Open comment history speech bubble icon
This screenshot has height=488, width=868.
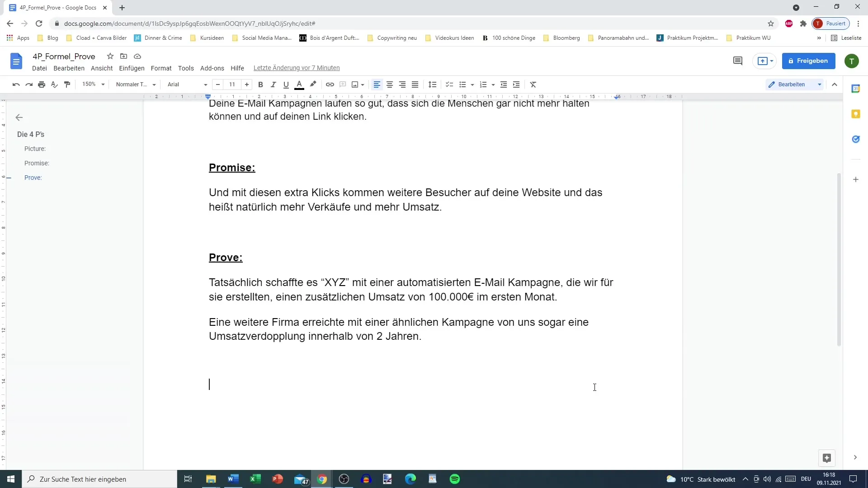(x=738, y=61)
